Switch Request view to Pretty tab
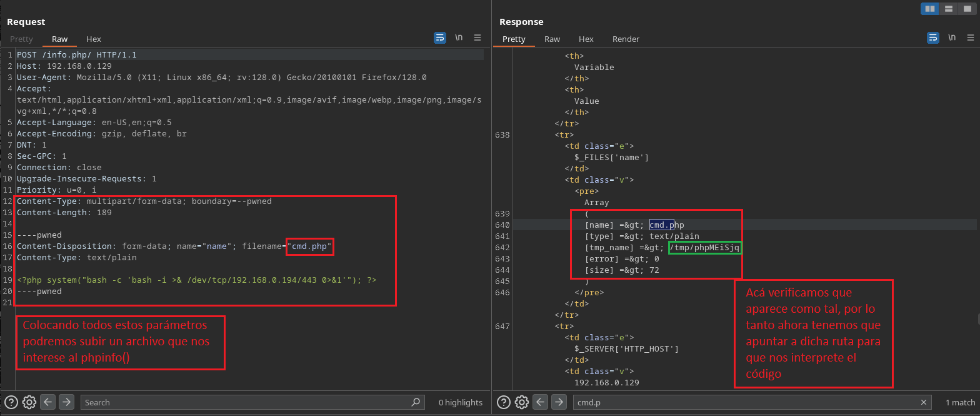980x416 pixels. click(x=21, y=39)
